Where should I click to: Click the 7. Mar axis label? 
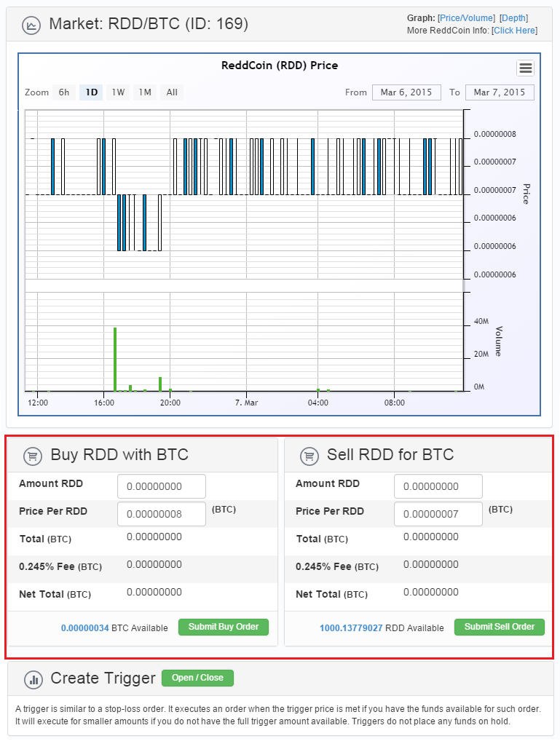click(247, 403)
